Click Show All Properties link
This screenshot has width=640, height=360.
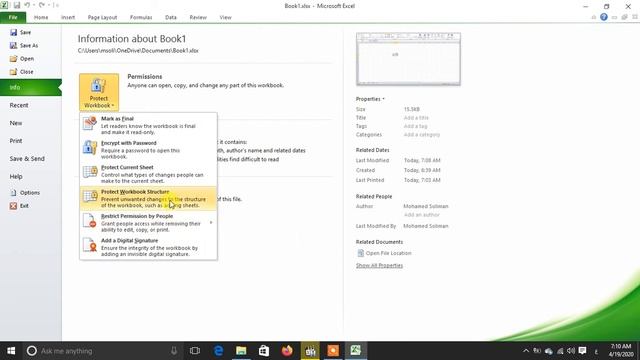379,266
